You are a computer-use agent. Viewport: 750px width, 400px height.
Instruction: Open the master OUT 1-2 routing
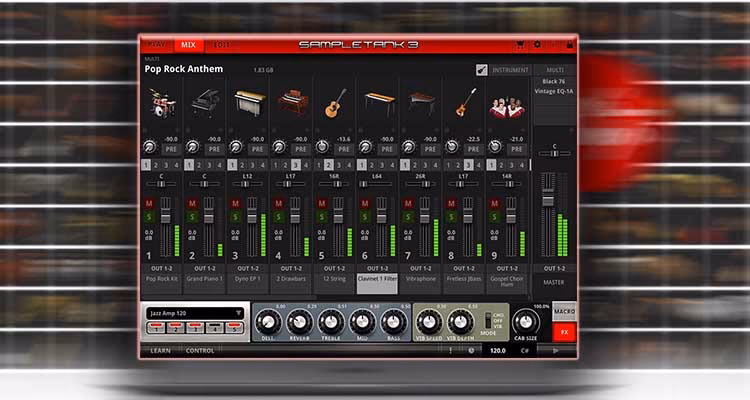pos(554,268)
